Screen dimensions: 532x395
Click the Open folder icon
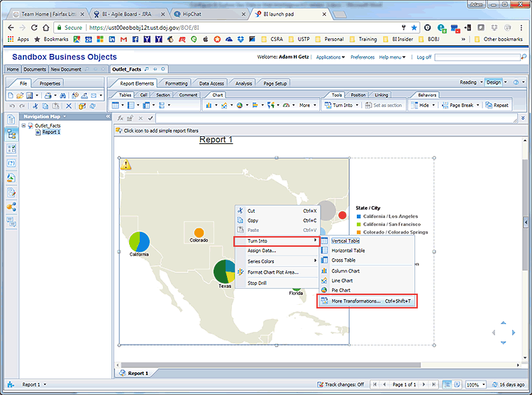pos(20,96)
